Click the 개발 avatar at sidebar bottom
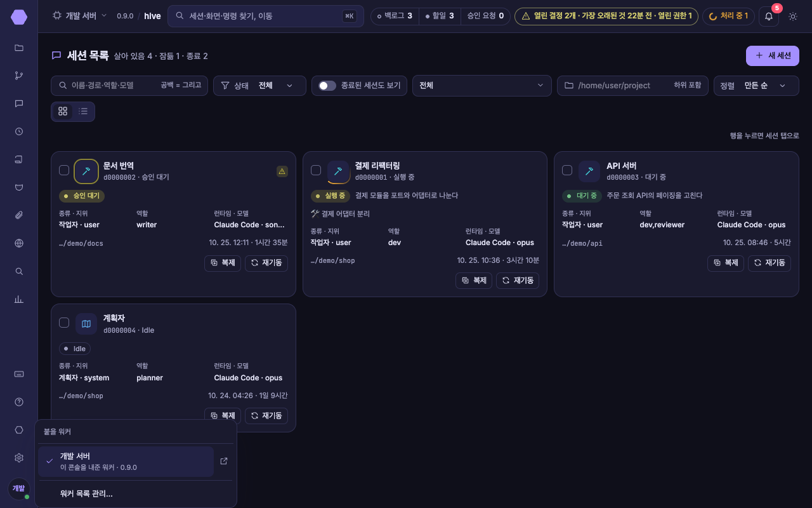 point(19,488)
